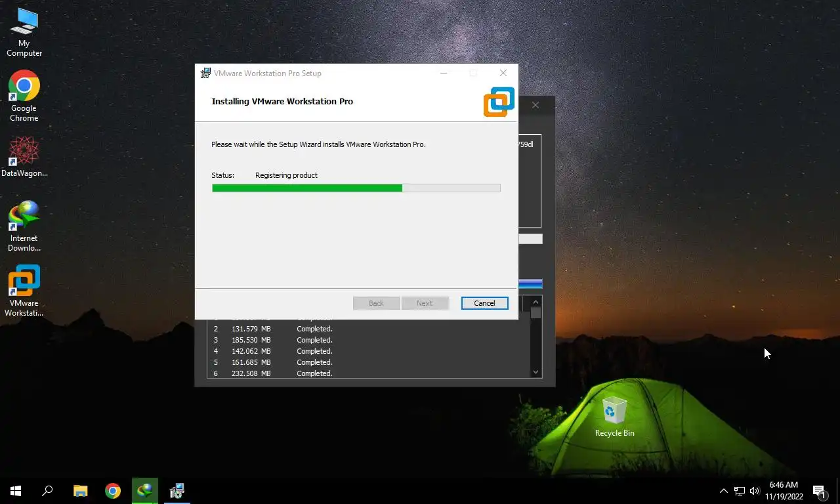This screenshot has width=840, height=504.
Task: Select download part row 4 (142.062 MB)
Action: pos(368,351)
